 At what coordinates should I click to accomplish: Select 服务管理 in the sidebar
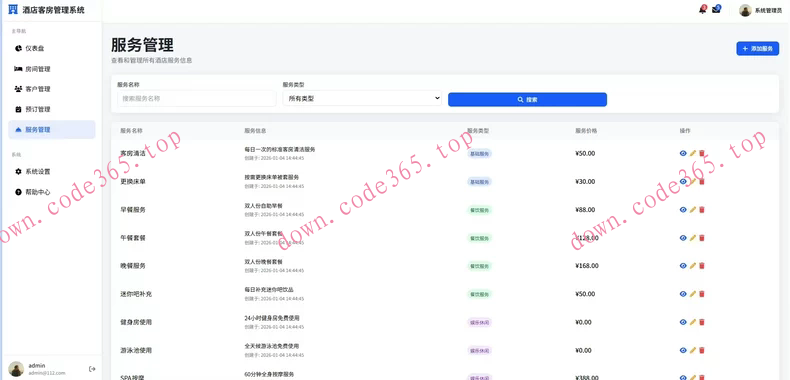(x=52, y=130)
